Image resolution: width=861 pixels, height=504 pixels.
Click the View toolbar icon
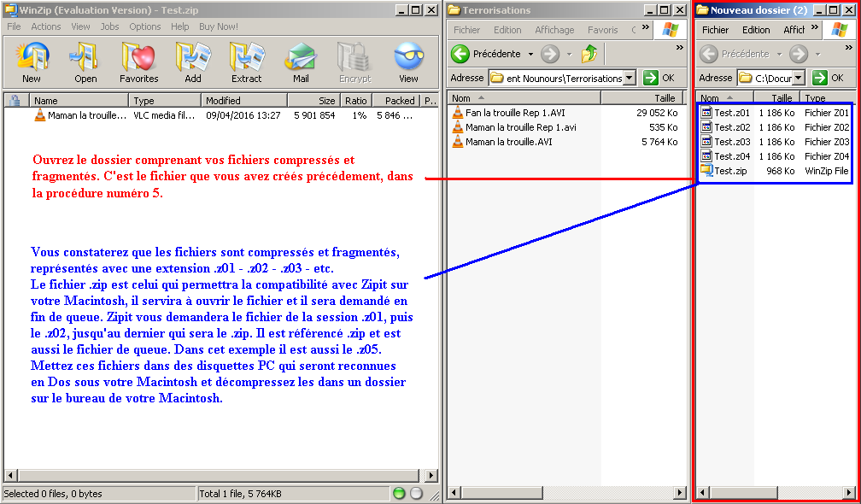pos(408,62)
